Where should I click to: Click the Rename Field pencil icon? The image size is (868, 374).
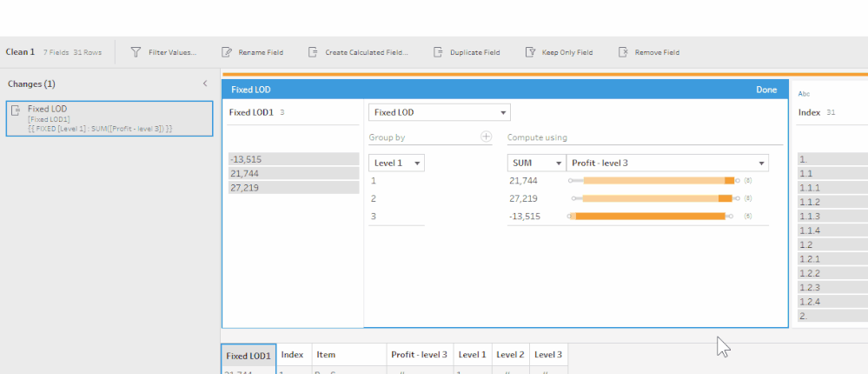(x=226, y=52)
